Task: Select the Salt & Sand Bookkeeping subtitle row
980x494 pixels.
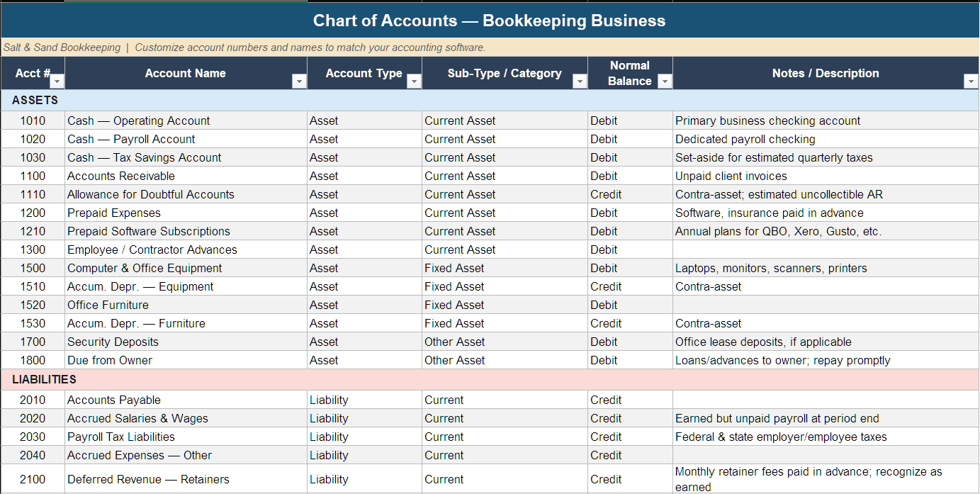Action: [x=490, y=47]
